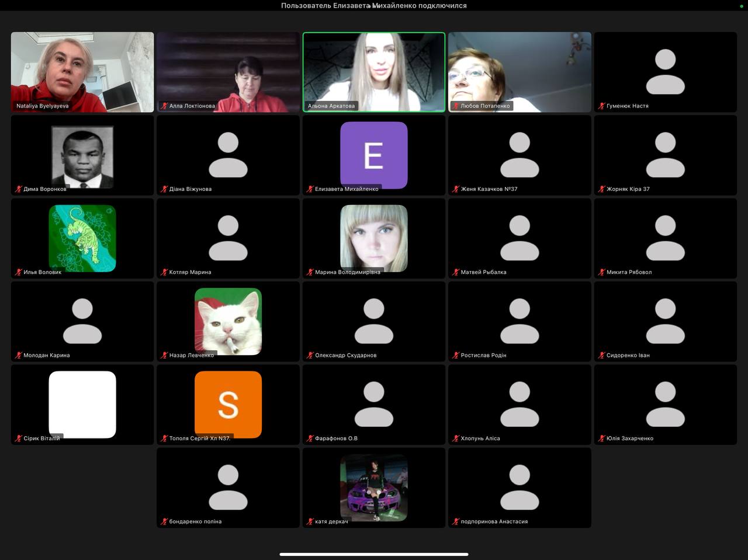748x560 pixels.
Task: Select the подпоринова Анастасия participant tile
Action: pyautogui.click(x=520, y=488)
